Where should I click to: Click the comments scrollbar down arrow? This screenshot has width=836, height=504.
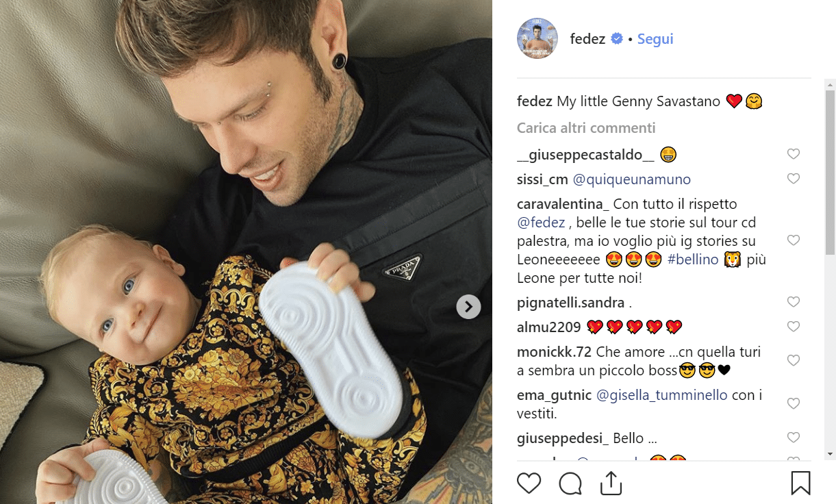[831, 454]
